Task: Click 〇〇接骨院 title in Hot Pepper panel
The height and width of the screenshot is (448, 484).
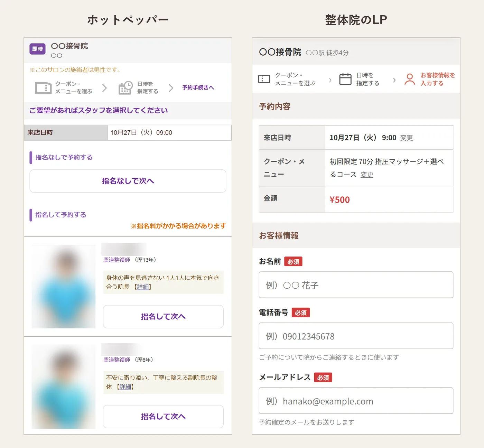Action: [69, 46]
